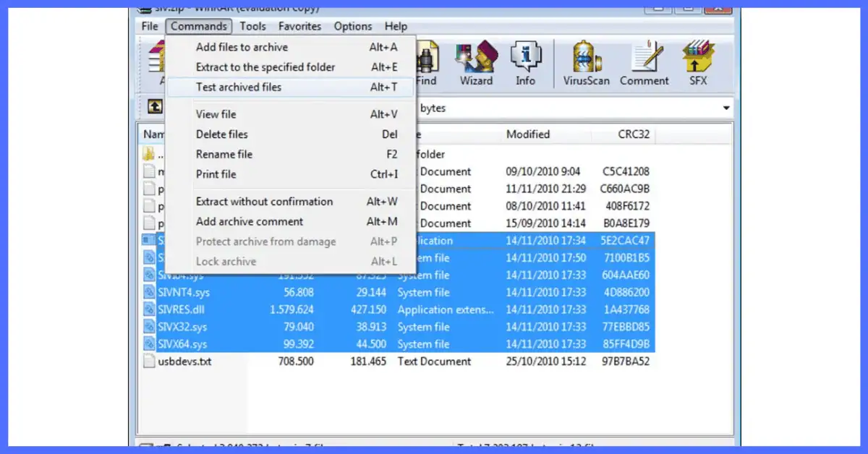Click the Comment toolbar icon
Image resolution: width=868 pixels, height=454 pixels.
pyautogui.click(x=644, y=63)
